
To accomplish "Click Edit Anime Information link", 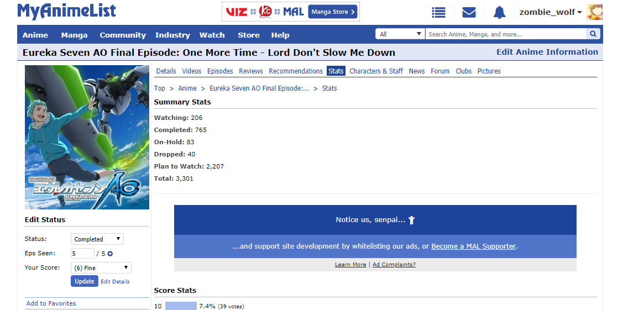I will (547, 52).
